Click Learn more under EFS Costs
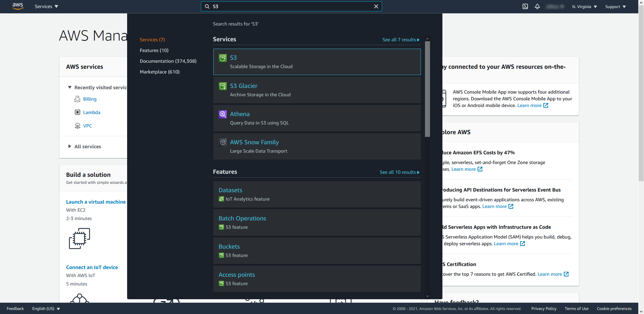Screen dimensions: 644x314 pos(463,169)
